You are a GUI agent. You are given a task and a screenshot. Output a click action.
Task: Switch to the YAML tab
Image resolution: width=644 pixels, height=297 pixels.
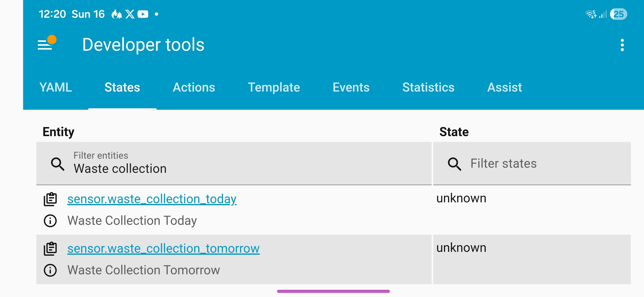[x=56, y=87]
